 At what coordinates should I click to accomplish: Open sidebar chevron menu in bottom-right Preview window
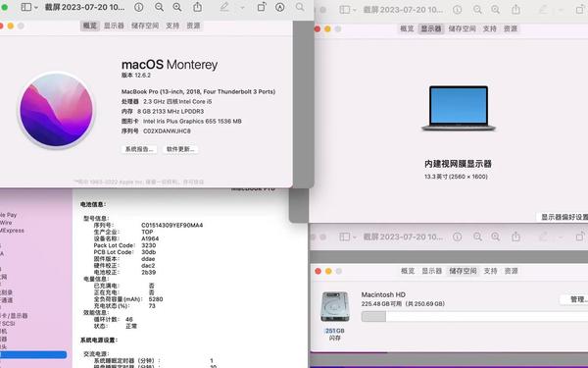(355, 237)
